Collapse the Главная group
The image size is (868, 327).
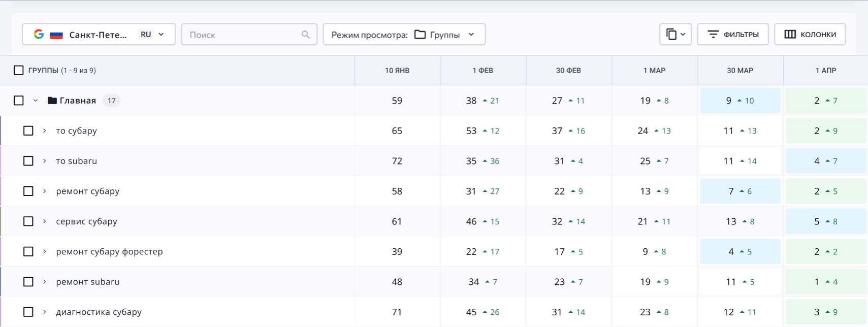click(x=36, y=101)
